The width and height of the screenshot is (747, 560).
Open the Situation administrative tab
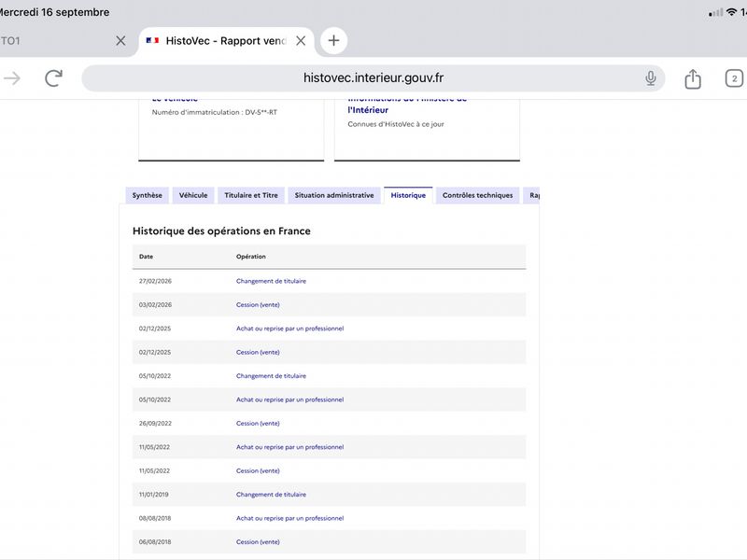334,195
